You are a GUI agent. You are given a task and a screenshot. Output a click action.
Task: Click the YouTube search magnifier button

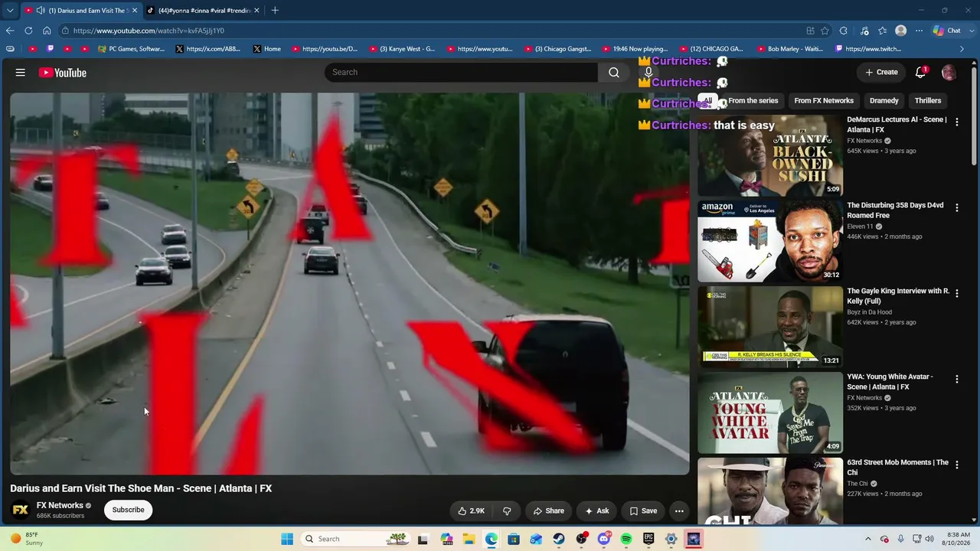[x=614, y=72]
